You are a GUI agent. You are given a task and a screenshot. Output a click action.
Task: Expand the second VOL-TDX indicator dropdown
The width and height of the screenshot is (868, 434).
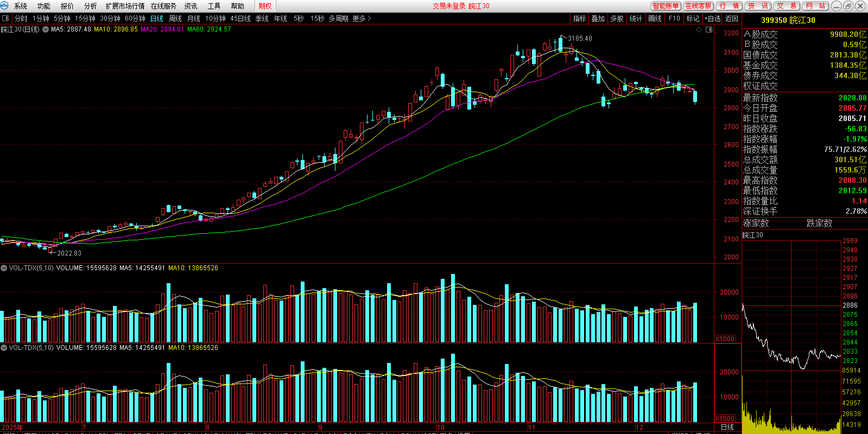(x=4, y=348)
